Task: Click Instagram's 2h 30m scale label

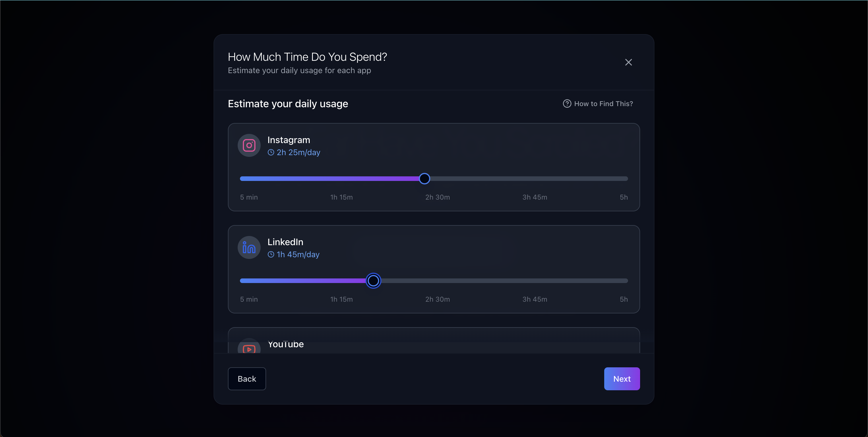Action: click(437, 197)
